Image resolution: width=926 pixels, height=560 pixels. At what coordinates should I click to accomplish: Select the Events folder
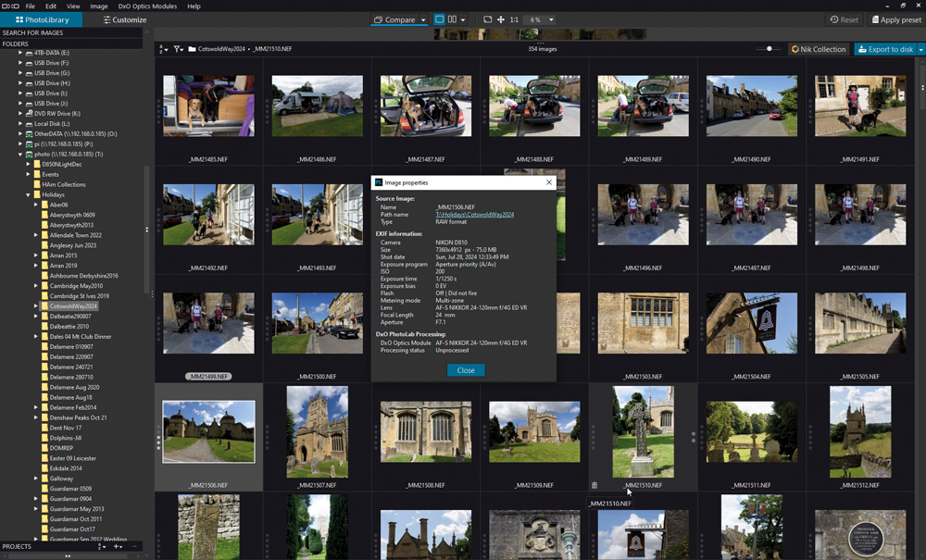50,175
